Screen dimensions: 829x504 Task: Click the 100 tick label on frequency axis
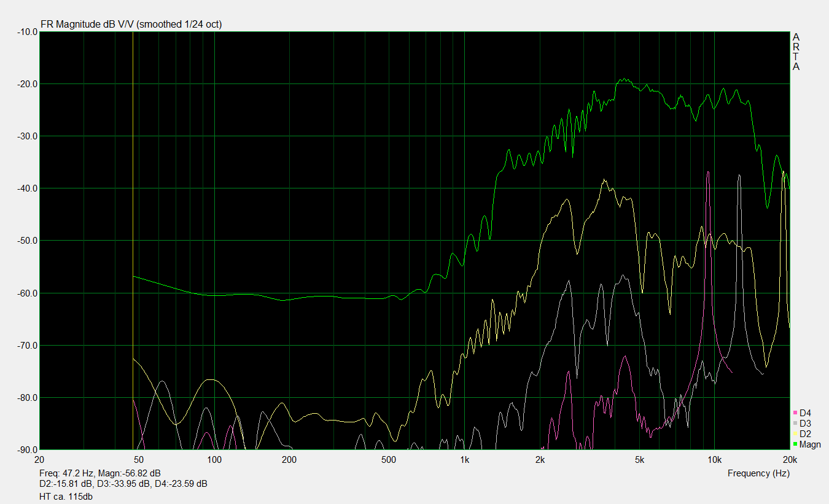[x=214, y=460]
